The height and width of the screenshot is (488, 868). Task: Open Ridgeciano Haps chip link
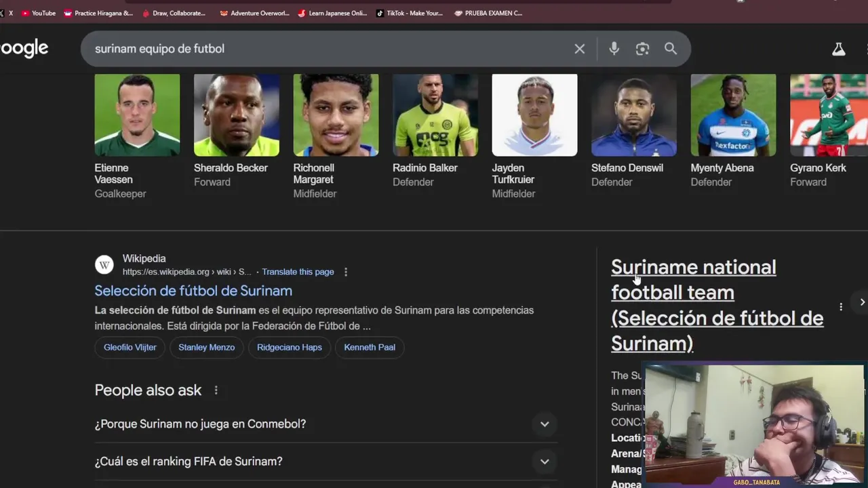tap(290, 347)
